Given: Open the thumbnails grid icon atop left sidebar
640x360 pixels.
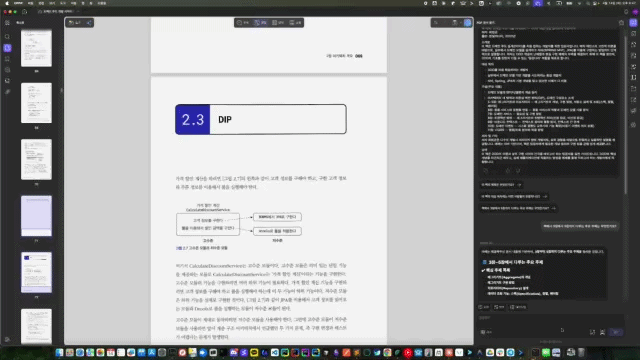Looking at the screenshot, I should [x=7, y=23].
